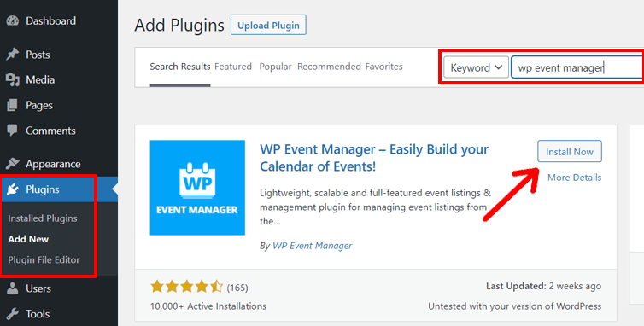
Task: Click the Appearance brush icon
Action: click(12, 164)
